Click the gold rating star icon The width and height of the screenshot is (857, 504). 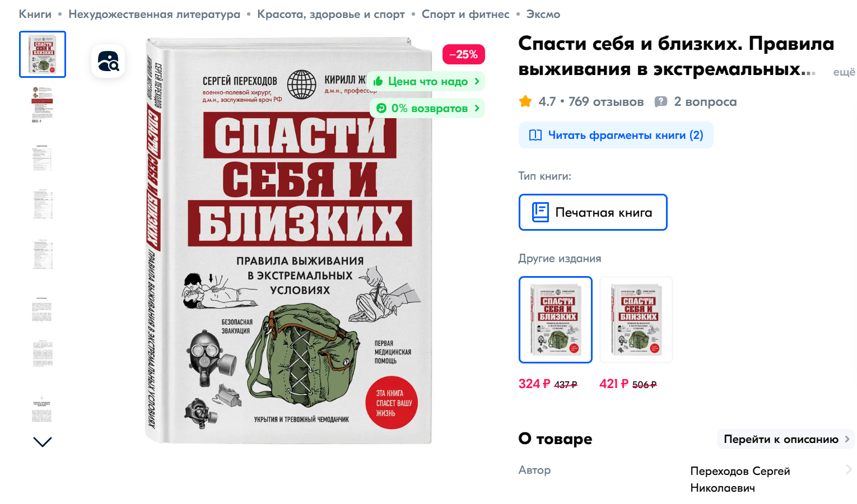(525, 101)
